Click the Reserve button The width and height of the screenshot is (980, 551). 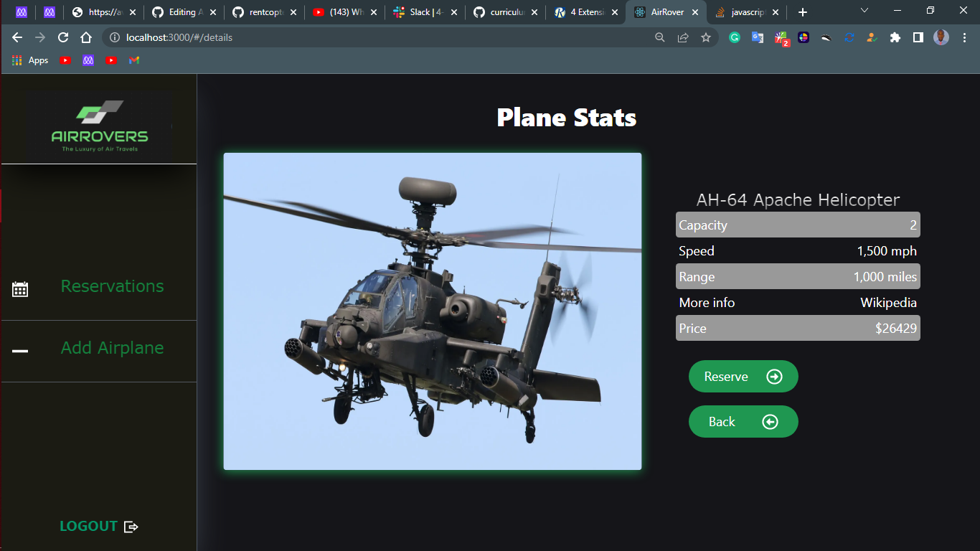[743, 376]
